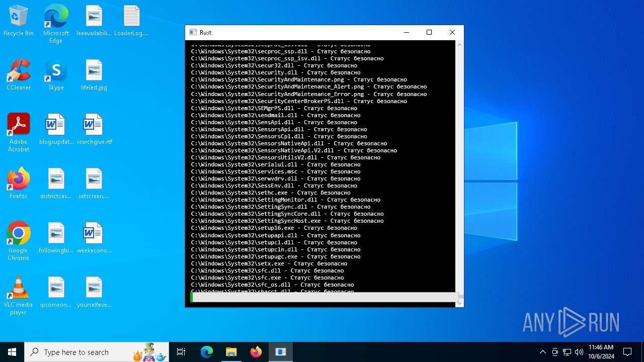Select the ipsomeon... image file
Viewport: 644px width, 362px height.
click(56, 292)
